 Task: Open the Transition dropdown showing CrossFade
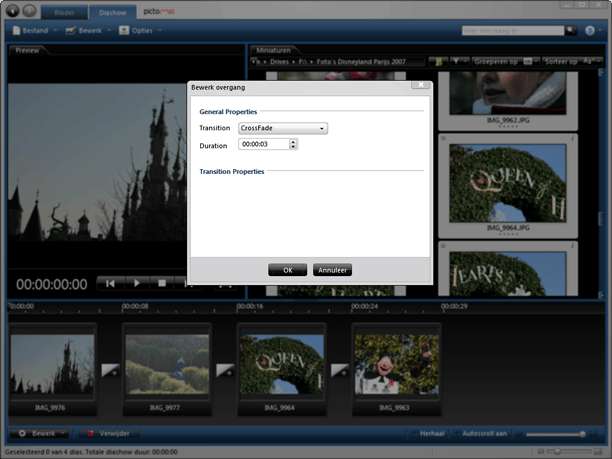[x=283, y=128]
